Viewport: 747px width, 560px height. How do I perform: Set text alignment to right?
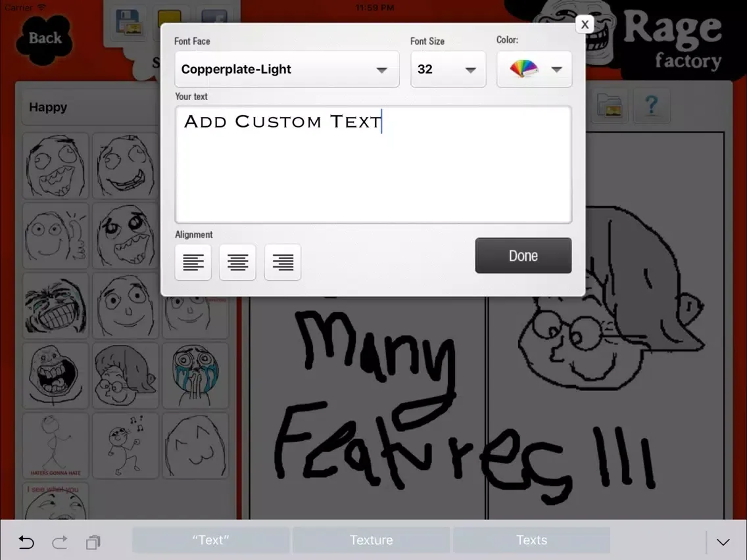[283, 262]
